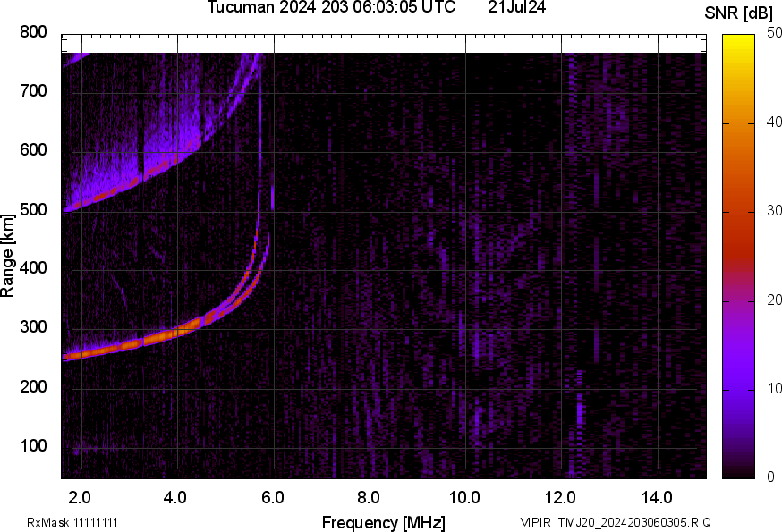Click the 'SNR [dB]' colorbar label
The height and width of the screenshot is (532, 782).
738,13
